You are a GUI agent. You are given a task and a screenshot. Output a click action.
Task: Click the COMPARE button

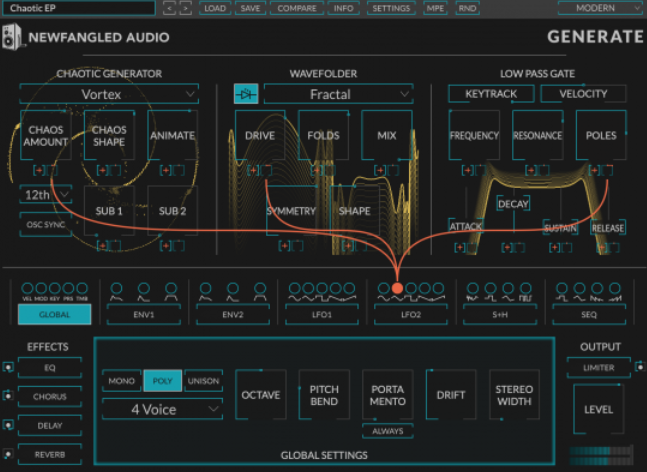point(297,8)
